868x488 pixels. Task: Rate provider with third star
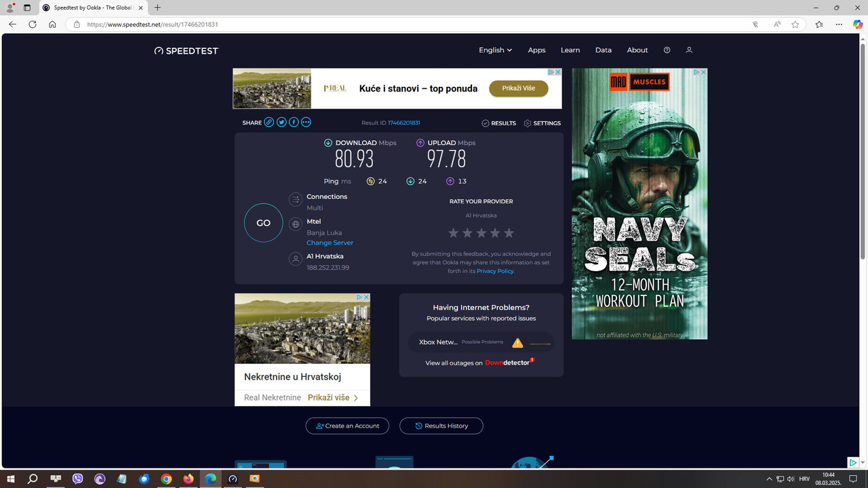(x=481, y=232)
